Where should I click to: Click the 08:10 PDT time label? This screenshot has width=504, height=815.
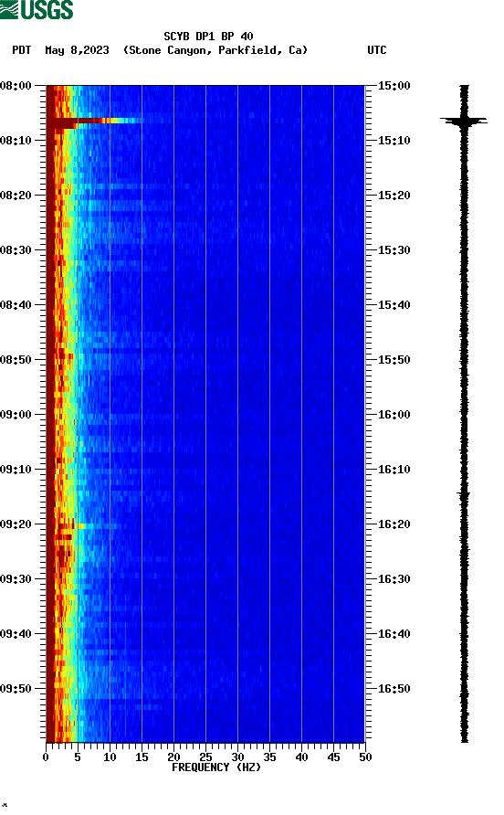pos(16,141)
